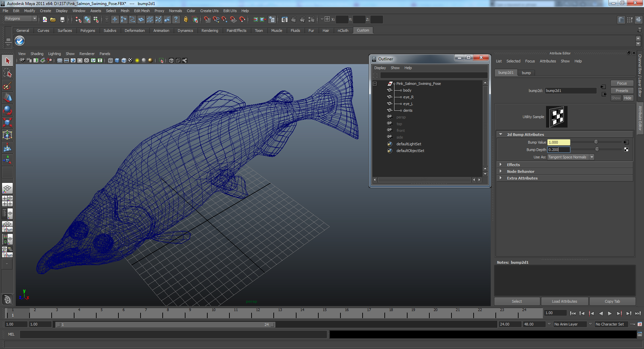Screen dimensions: 644x349
Task: Open the Create UVs menu
Action: pos(209,11)
